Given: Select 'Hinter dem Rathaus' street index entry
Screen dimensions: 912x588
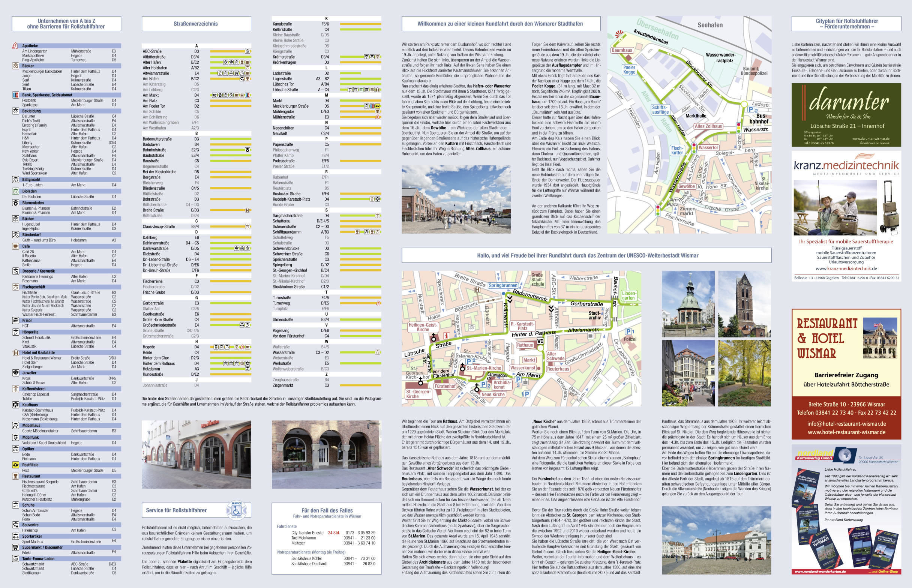Looking at the screenshot, I should [x=159, y=363].
